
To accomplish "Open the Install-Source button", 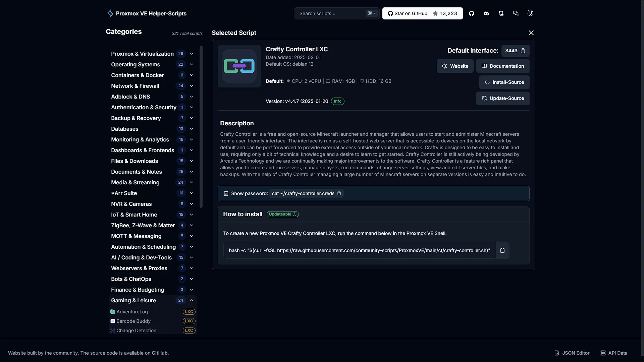I will 504,82.
